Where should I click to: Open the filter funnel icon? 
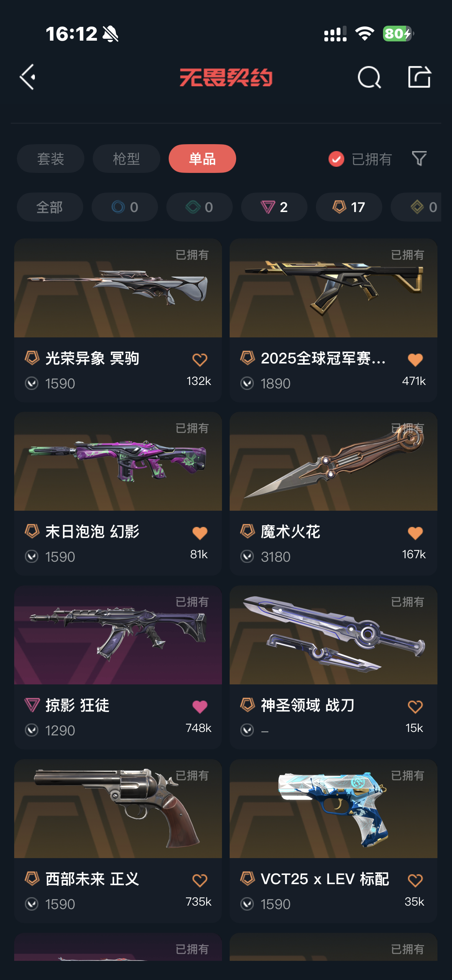point(419,158)
